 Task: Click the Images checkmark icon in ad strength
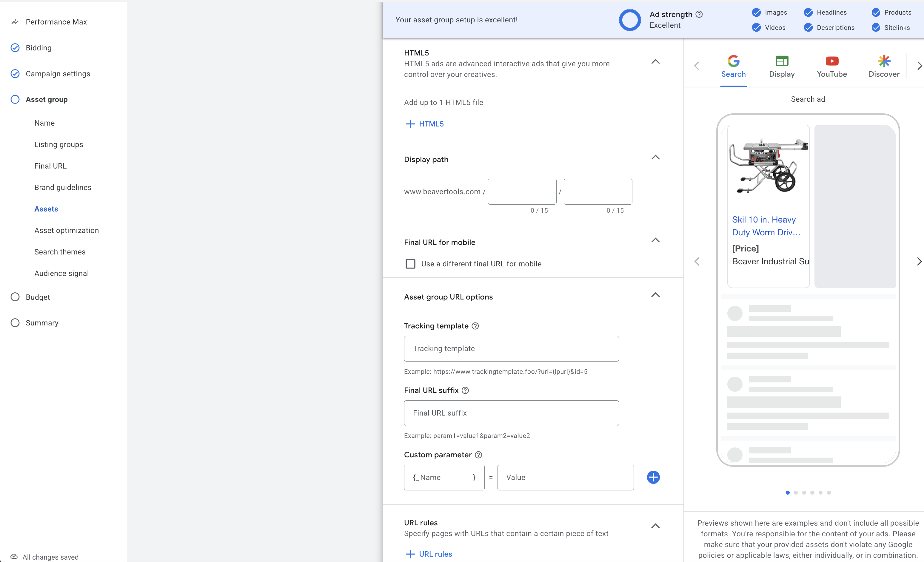[x=756, y=12]
